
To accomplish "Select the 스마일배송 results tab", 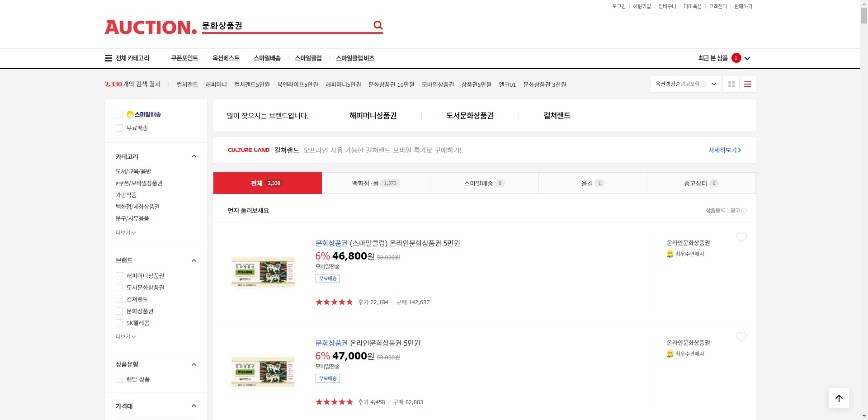I will [x=484, y=183].
